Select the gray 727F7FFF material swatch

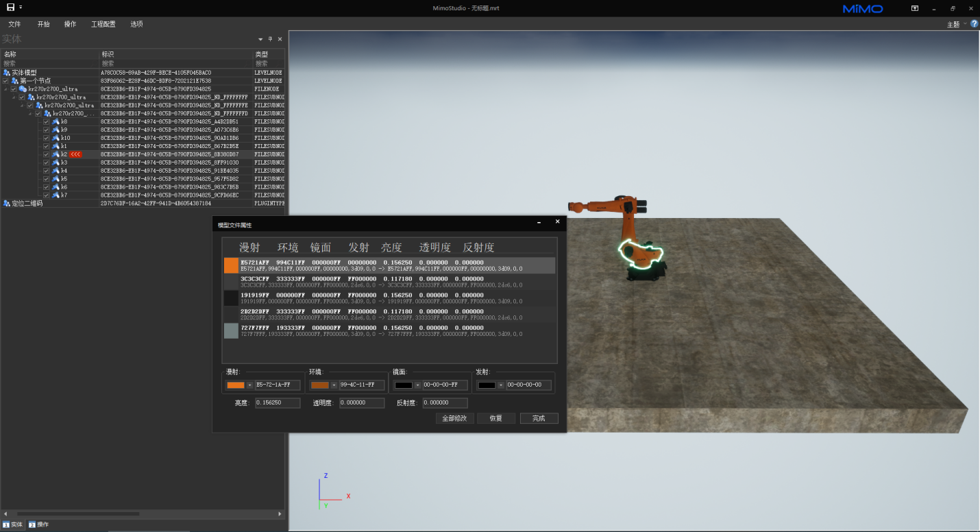231,331
